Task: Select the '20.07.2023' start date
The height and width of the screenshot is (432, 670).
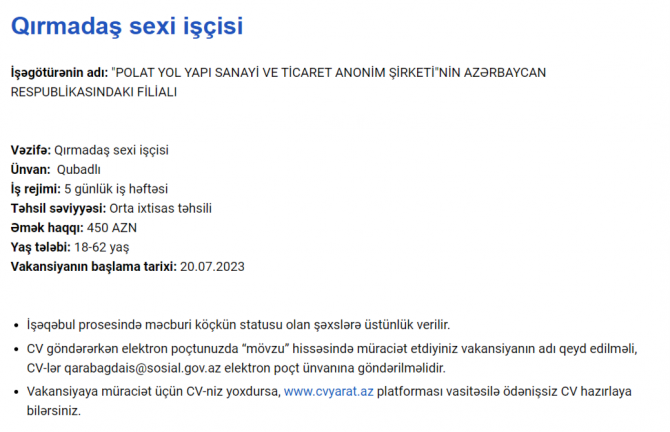Action: 211,266
